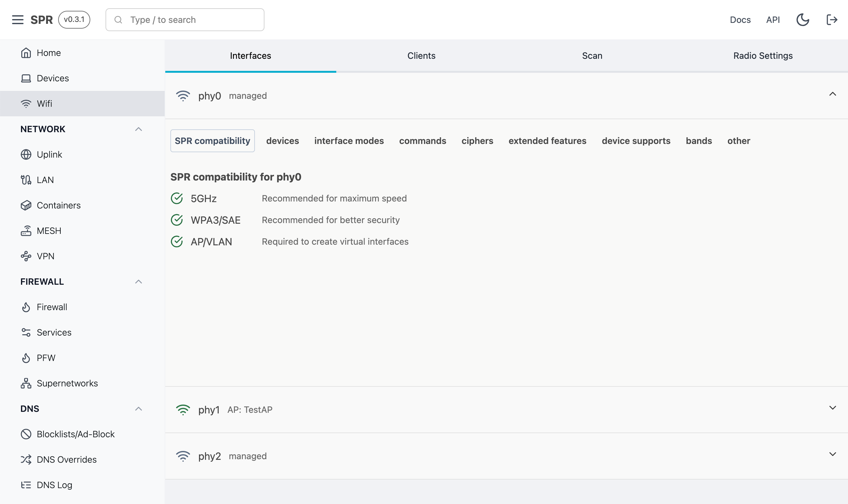The height and width of the screenshot is (504, 848).
Task: Select the devices sub-tab
Action: pos(283,141)
